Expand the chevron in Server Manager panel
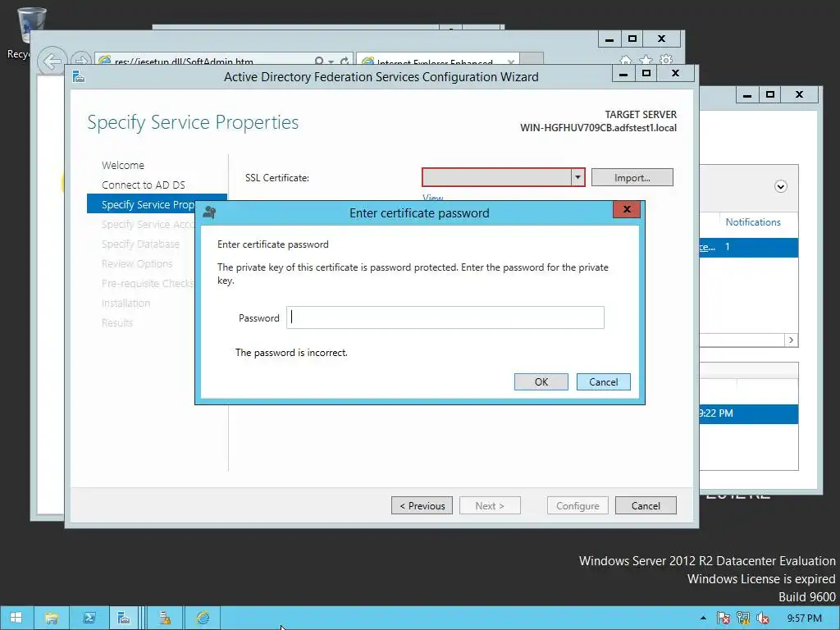840x630 pixels. point(781,186)
